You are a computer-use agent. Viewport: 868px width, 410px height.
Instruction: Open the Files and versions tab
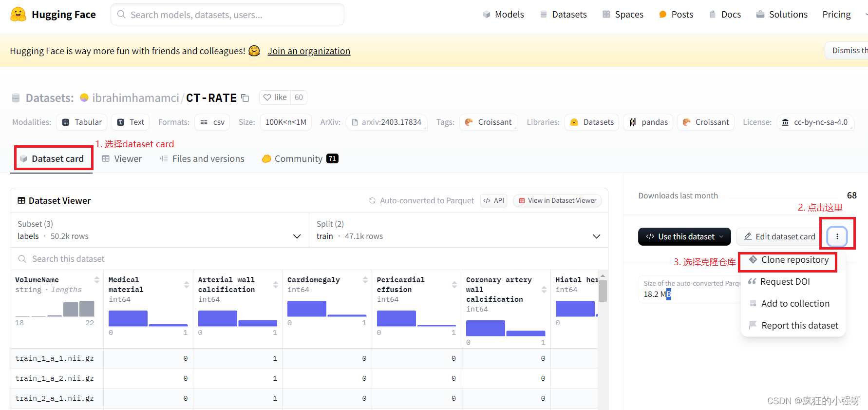pos(202,159)
